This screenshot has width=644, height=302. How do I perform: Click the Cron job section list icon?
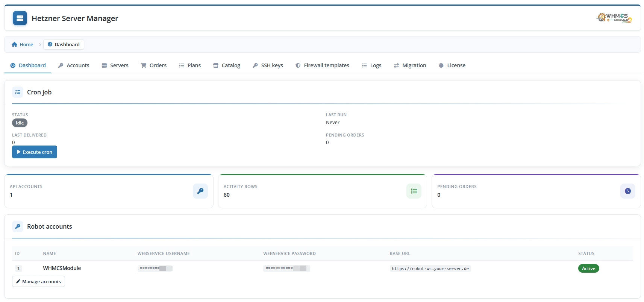18,92
